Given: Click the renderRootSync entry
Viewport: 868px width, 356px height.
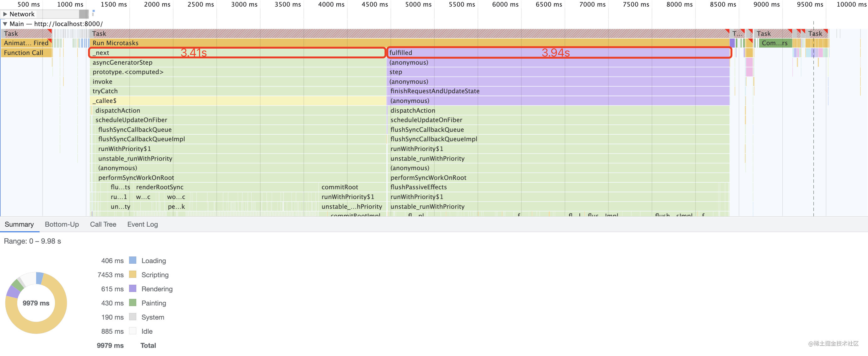Looking at the screenshot, I should [160, 187].
